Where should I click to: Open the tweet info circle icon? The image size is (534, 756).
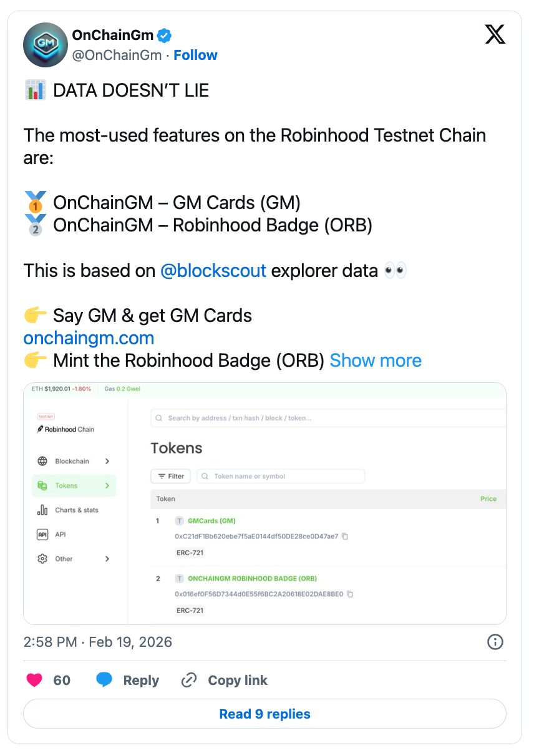pos(495,642)
